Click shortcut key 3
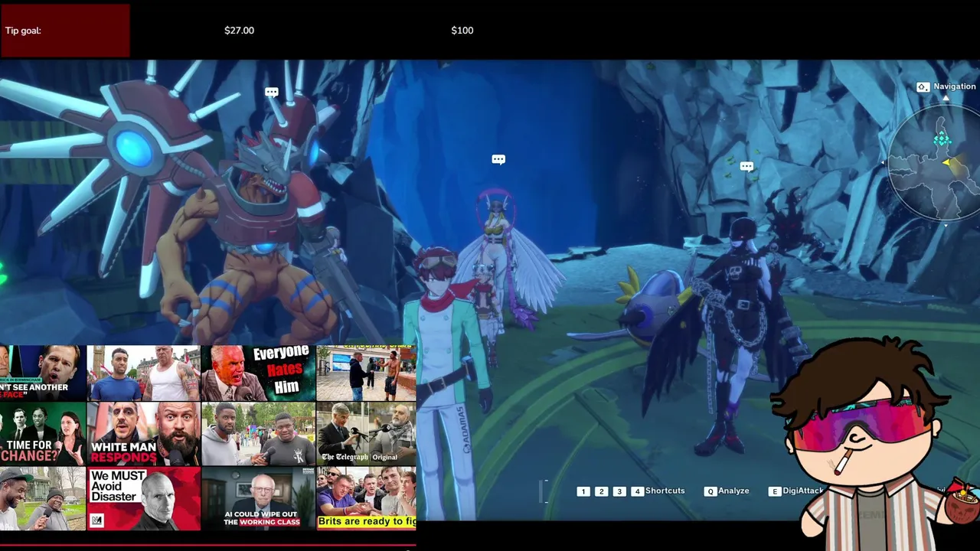The width and height of the screenshot is (980, 551). coord(619,491)
